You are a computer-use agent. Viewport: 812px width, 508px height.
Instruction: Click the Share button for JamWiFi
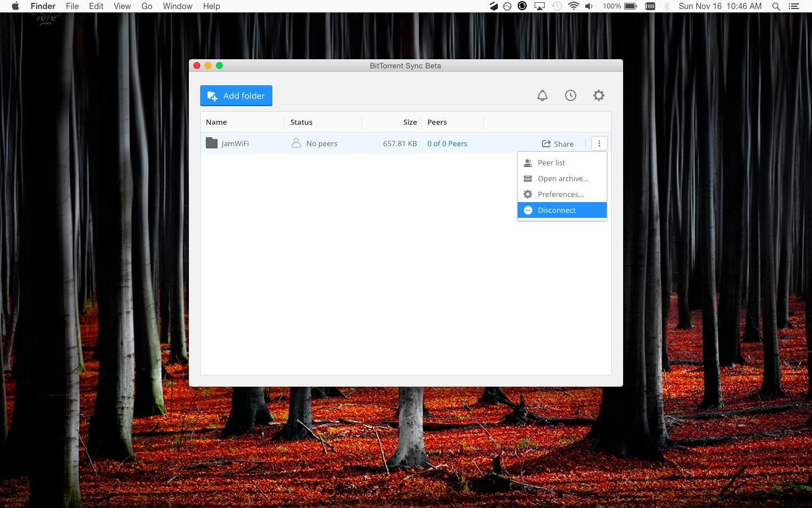coord(558,143)
